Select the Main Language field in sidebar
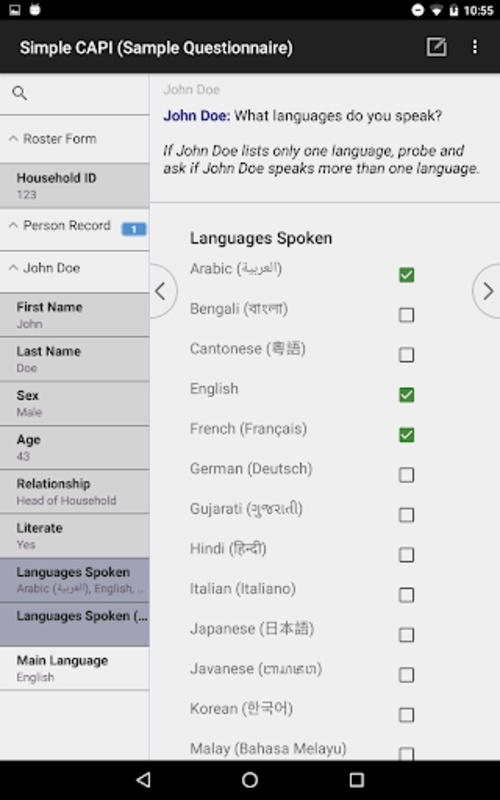500x800 pixels. (x=74, y=668)
